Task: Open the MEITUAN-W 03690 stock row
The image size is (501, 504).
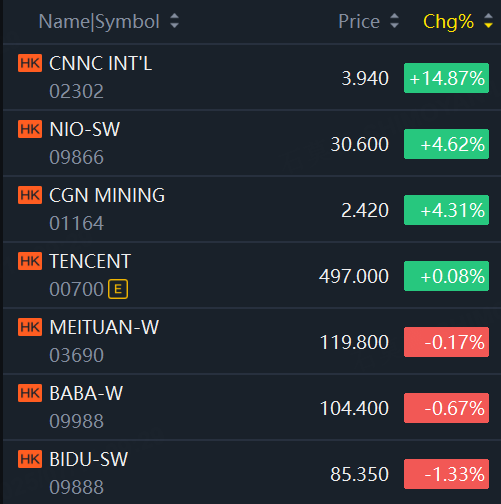Action: [x=252, y=341]
